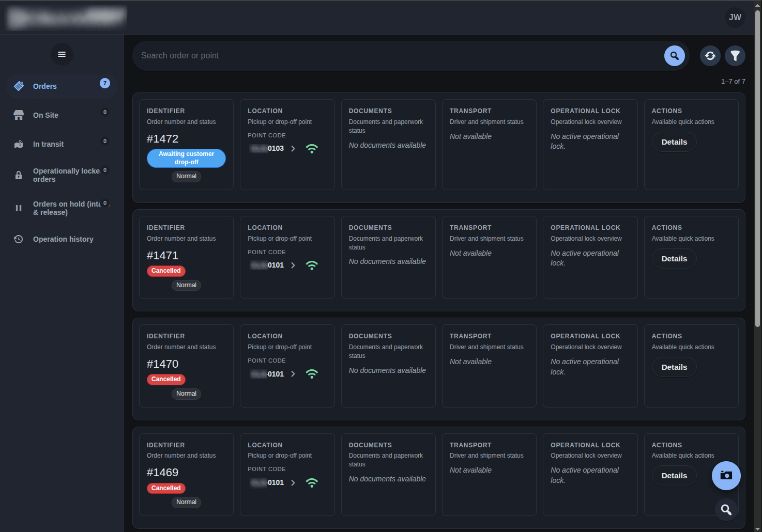
Task: Go to In transit section
Action: pos(48,144)
